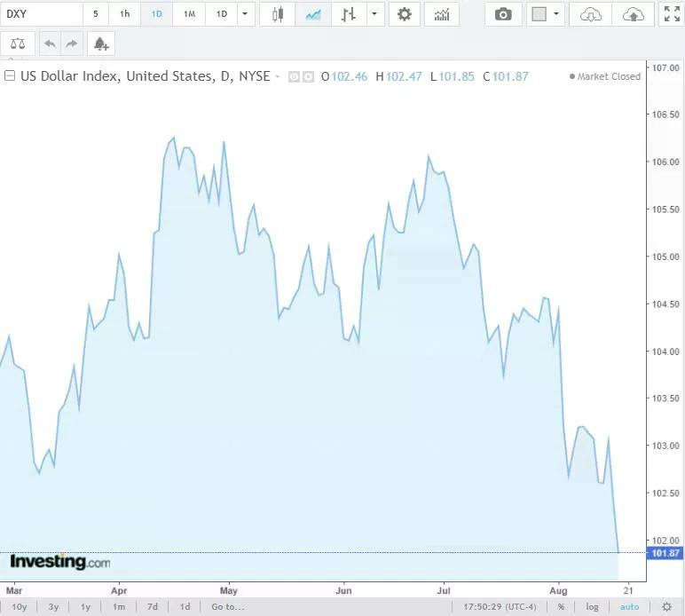Toggle legend visibility eye icon

[294, 77]
